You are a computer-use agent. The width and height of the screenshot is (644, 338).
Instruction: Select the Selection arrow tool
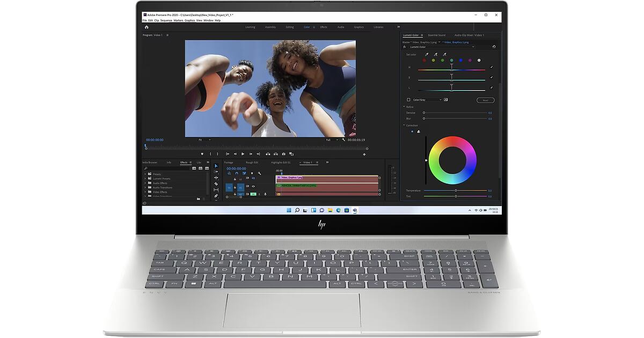[216, 166]
